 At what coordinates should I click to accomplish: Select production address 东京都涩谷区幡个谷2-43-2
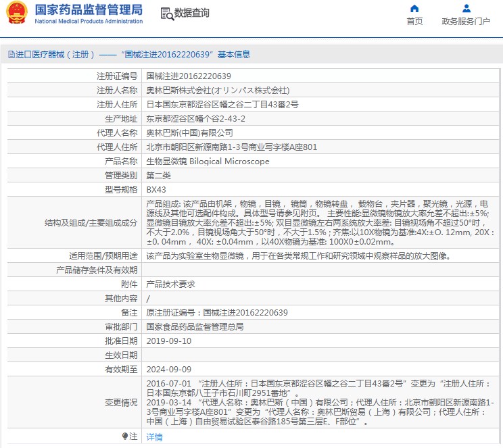195,119
